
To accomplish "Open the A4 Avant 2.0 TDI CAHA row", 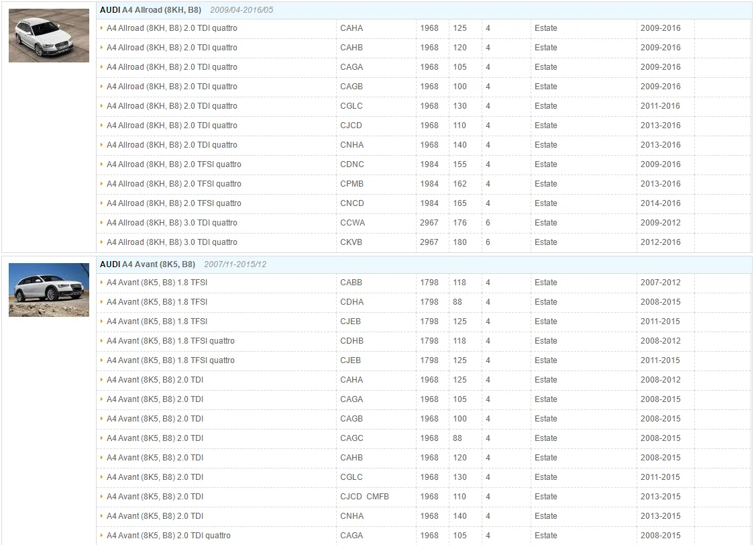I will click(424, 380).
